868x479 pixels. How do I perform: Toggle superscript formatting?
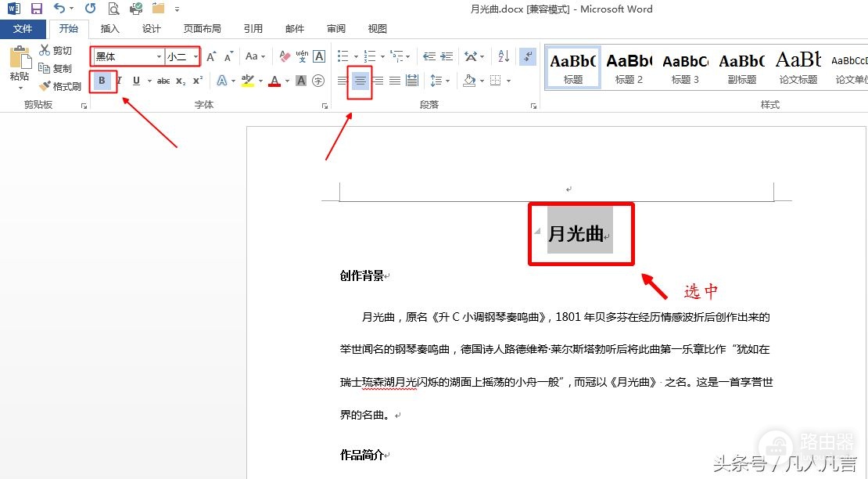(x=198, y=81)
